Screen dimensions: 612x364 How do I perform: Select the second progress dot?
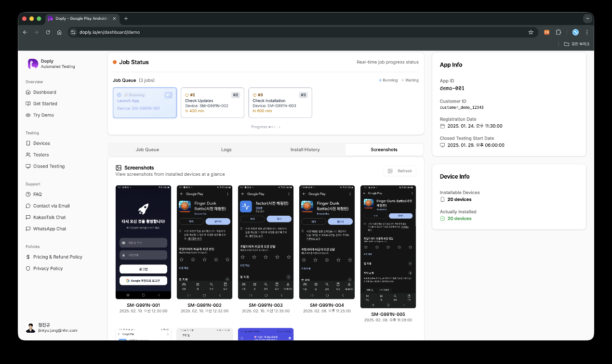(x=271, y=127)
